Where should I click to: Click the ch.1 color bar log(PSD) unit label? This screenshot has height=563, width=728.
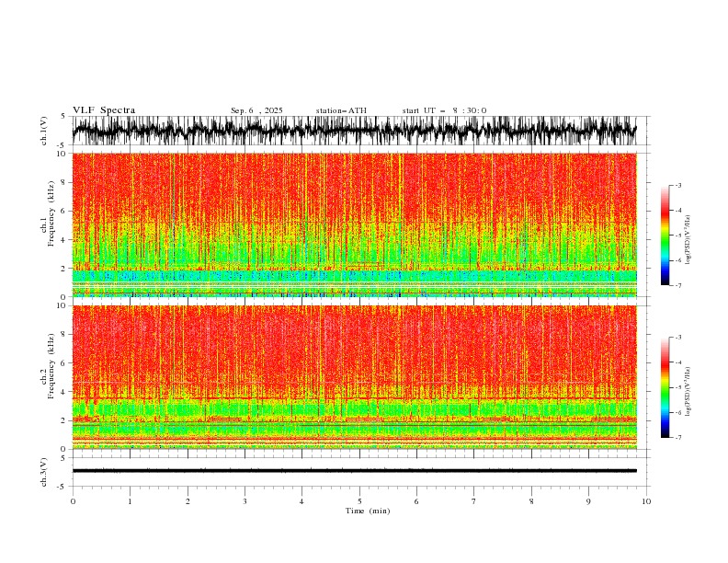tap(688, 240)
